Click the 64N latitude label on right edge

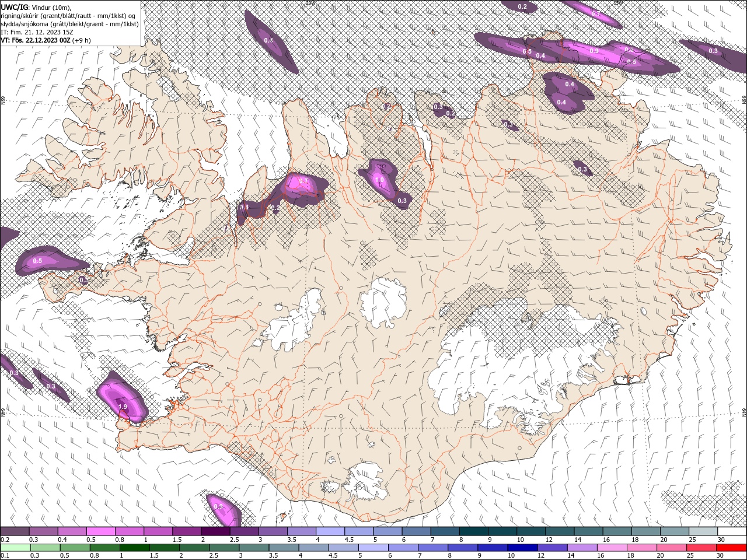point(743,411)
